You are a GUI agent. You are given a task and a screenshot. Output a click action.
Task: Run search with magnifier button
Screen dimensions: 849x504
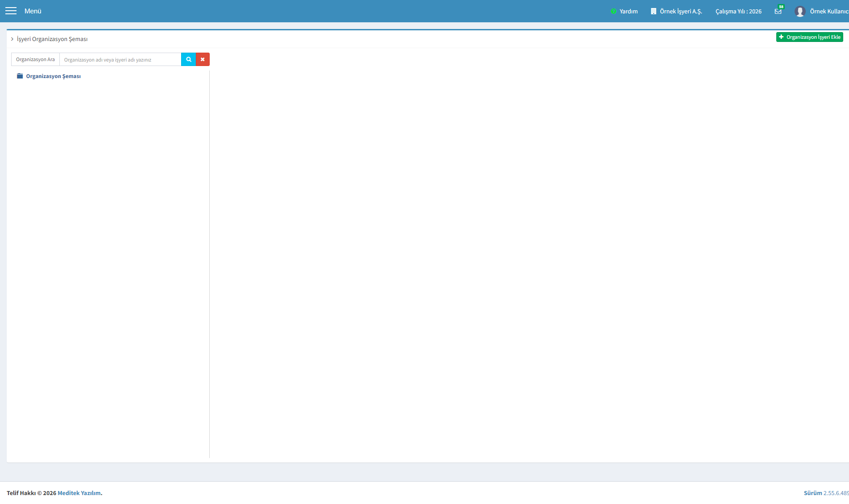189,59
